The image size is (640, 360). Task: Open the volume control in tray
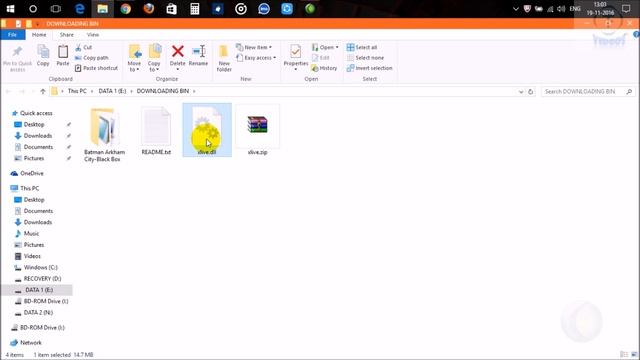pyautogui.click(x=561, y=9)
